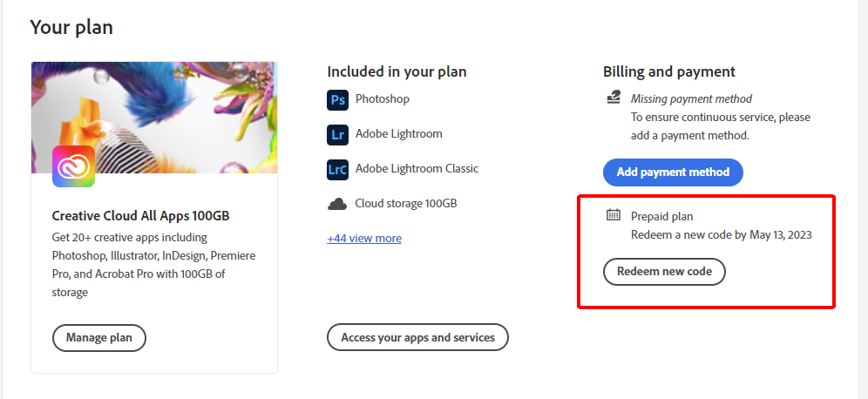Click Access your apps and services
This screenshot has width=868, height=399.
click(417, 337)
